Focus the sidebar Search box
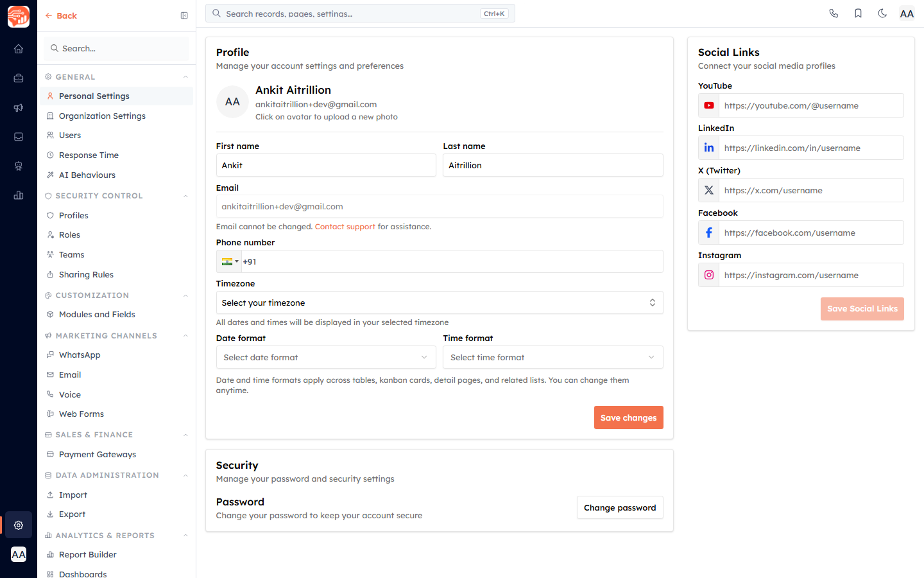Viewport: 924px width, 578px height. [116, 48]
